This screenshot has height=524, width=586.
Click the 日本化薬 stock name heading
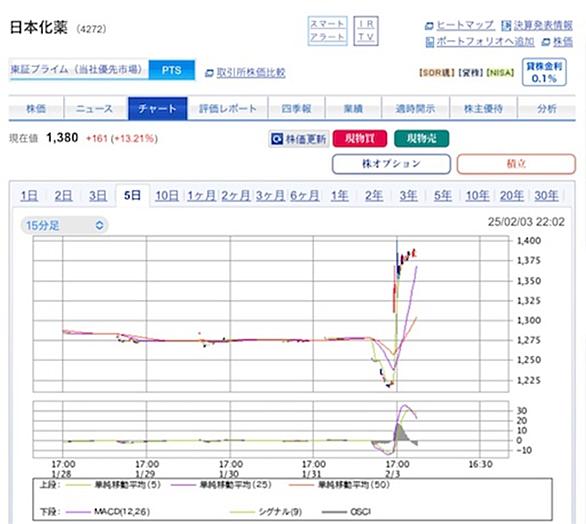coord(38,28)
